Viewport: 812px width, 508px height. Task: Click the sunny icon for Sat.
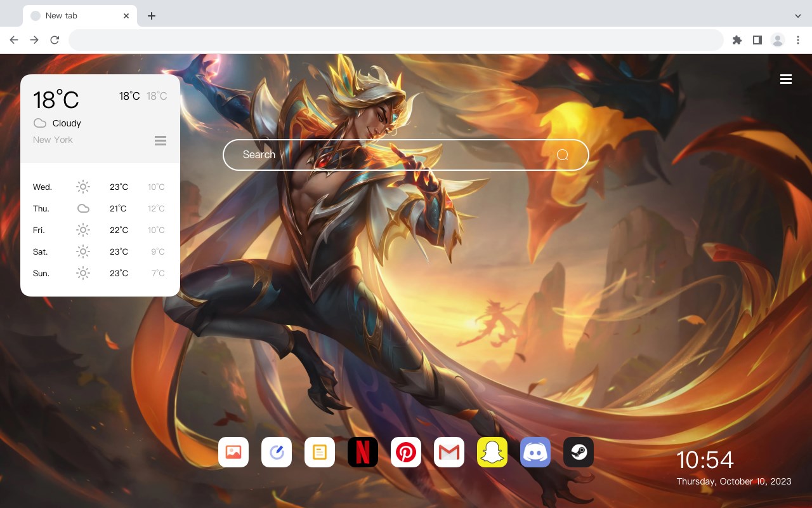pyautogui.click(x=83, y=251)
